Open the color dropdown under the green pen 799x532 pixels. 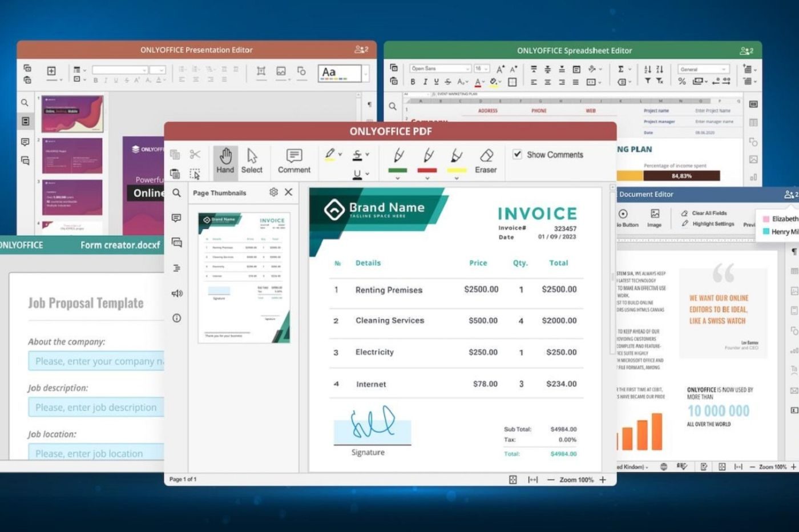point(398,178)
